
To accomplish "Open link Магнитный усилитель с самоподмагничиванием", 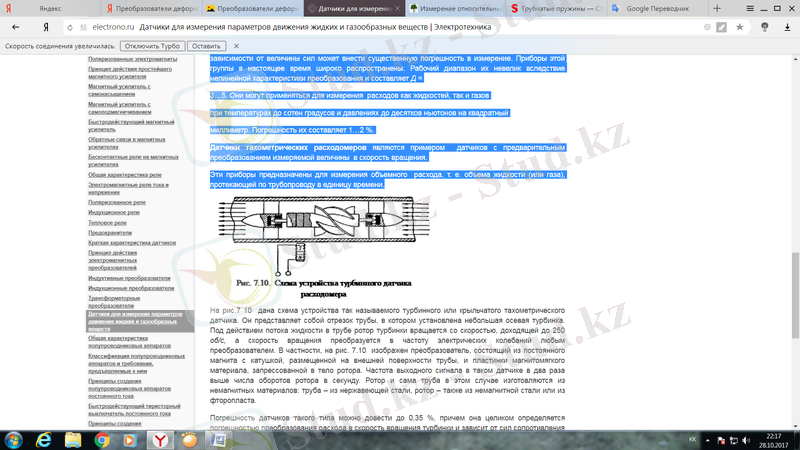I will click(x=119, y=108).
